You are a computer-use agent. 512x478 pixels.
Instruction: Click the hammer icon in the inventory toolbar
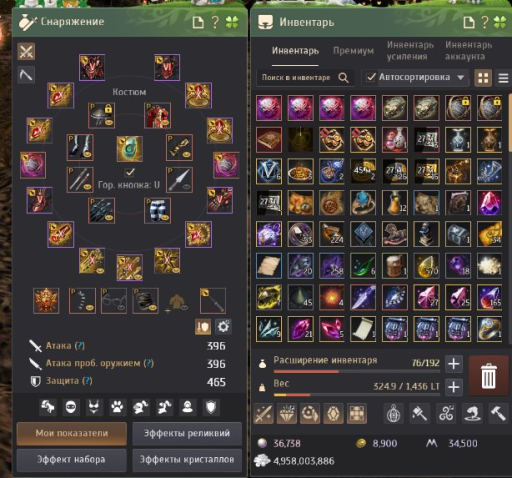(498, 413)
